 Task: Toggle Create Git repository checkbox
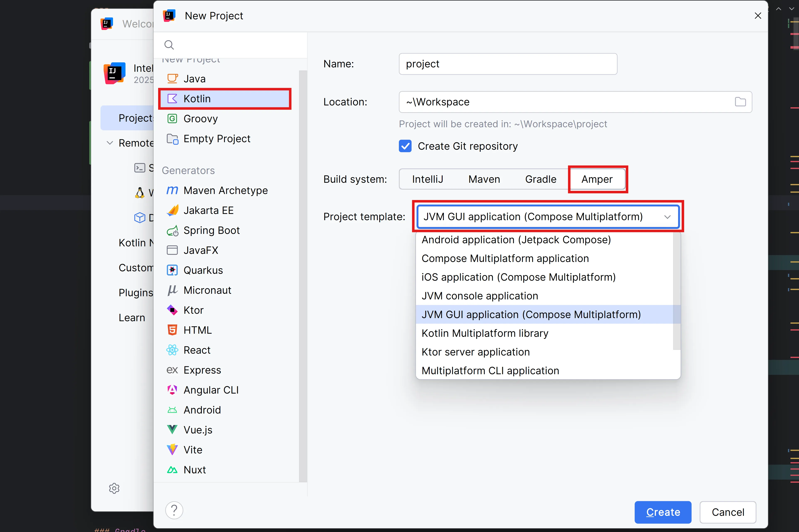[x=405, y=146]
